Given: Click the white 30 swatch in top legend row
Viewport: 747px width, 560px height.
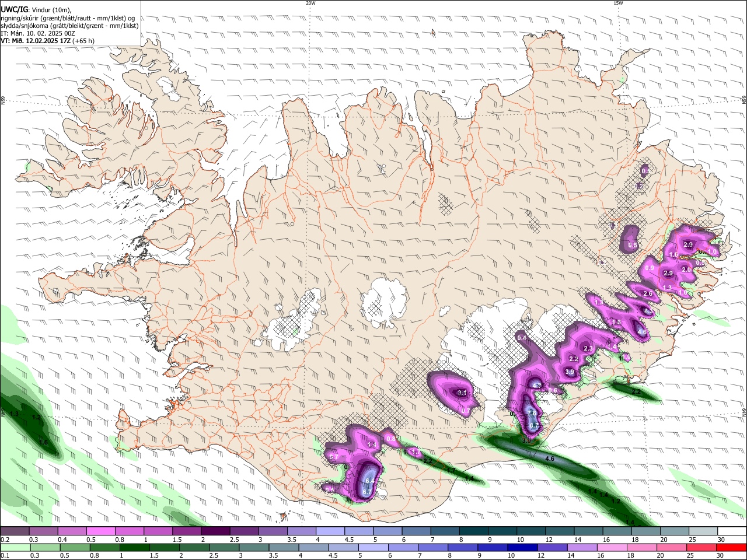Looking at the screenshot, I should pos(731,531).
